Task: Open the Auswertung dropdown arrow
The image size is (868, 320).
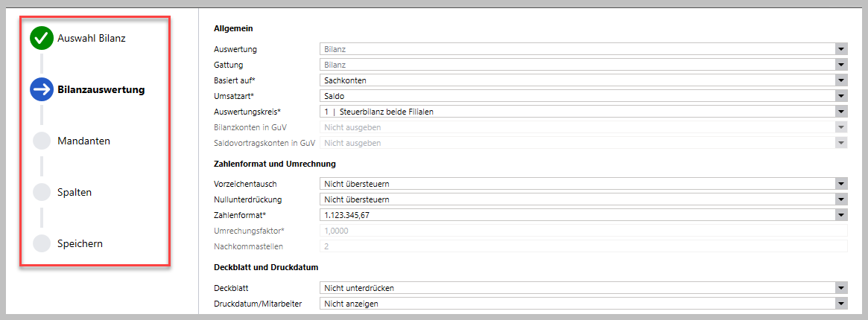Action: 840,49
